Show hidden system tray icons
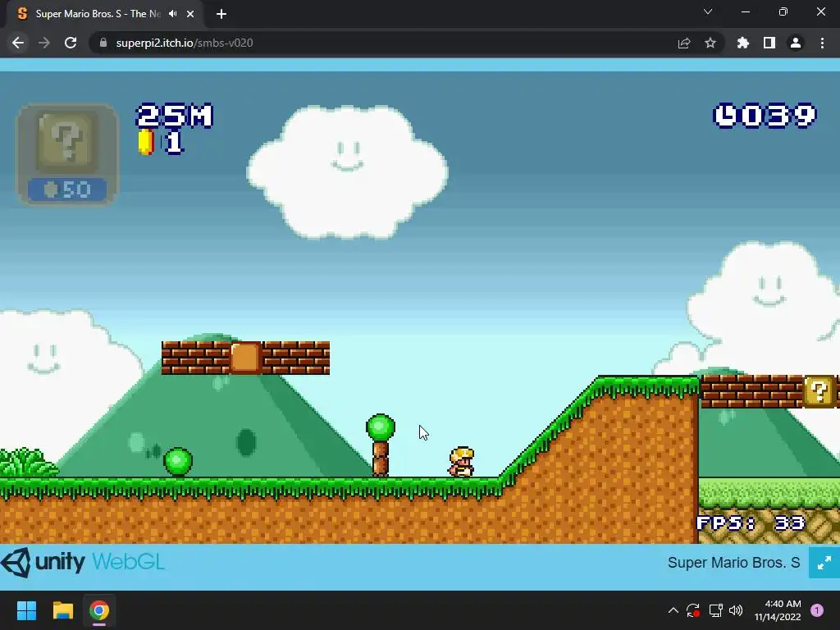Image resolution: width=840 pixels, height=630 pixels. (x=673, y=610)
